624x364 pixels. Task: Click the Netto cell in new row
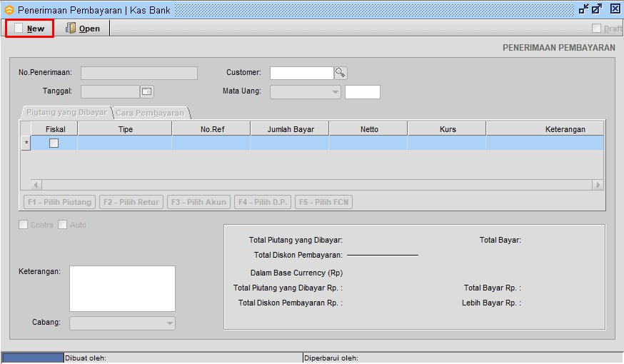point(368,143)
